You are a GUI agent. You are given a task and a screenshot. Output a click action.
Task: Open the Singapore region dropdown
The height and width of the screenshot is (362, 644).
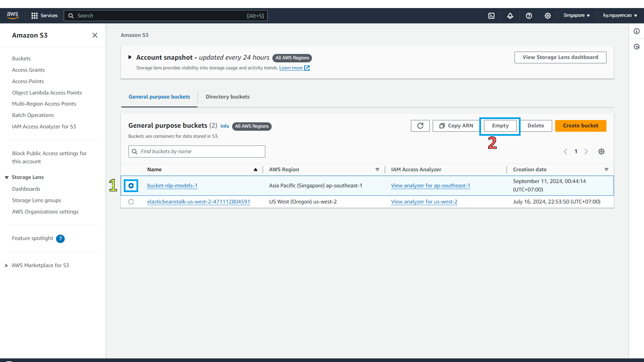click(577, 15)
